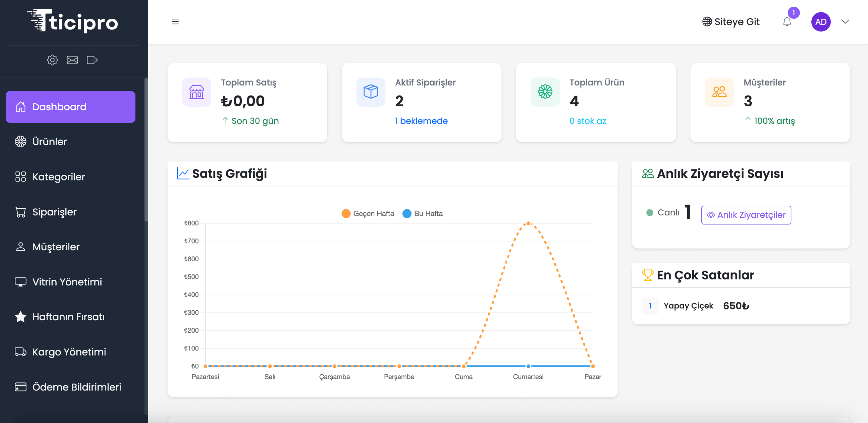The height and width of the screenshot is (423, 868).
Task: Expand the user account dropdown chevron
Action: pos(845,22)
